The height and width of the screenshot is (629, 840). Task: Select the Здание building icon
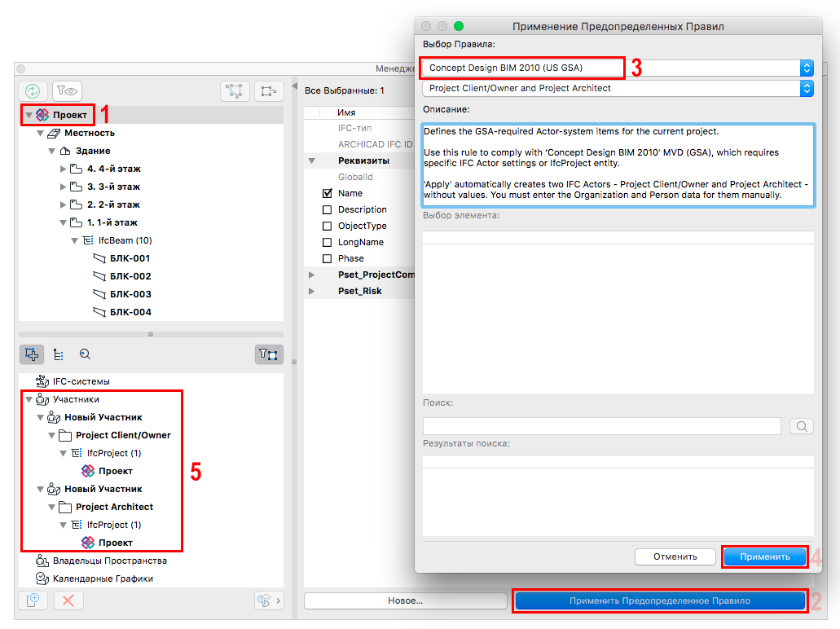coord(65,151)
